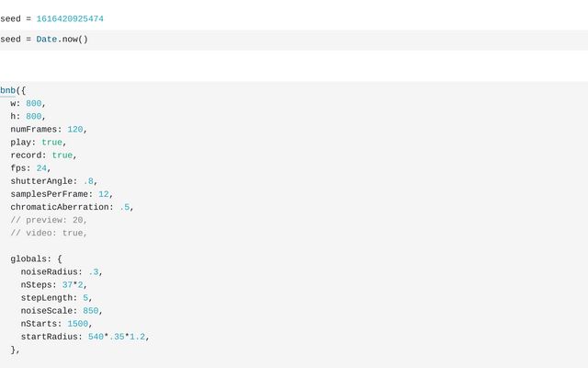The width and height of the screenshot is (588, 368).
Task: Click the commented video: true line
Action: [49, 233]
